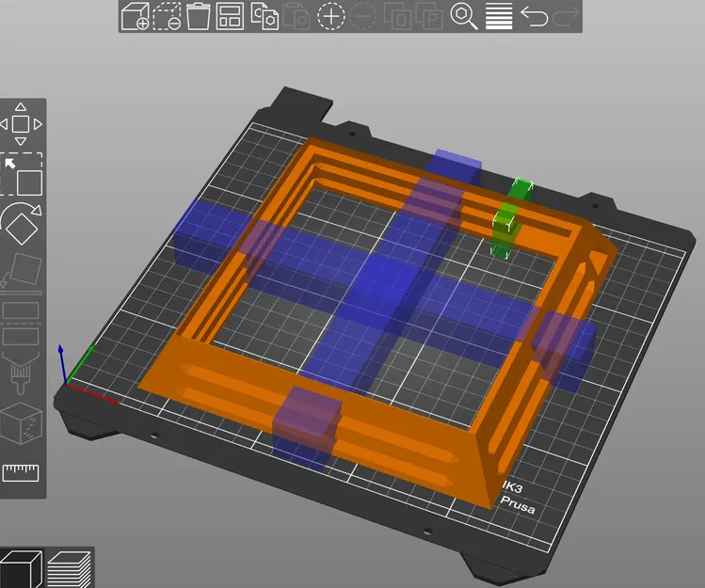The height and width of the screenshot is (588, 705).
Task: Click the Paste icon
Action: tap(296, 16)
